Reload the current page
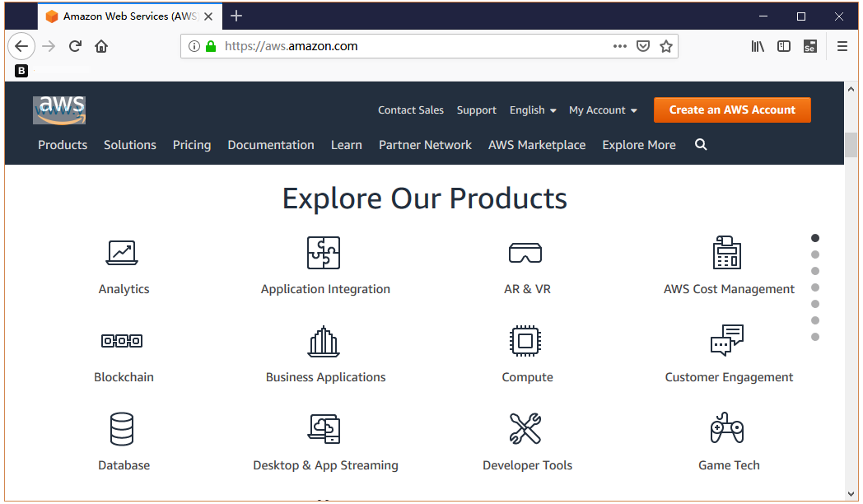 tap(76, 46)
